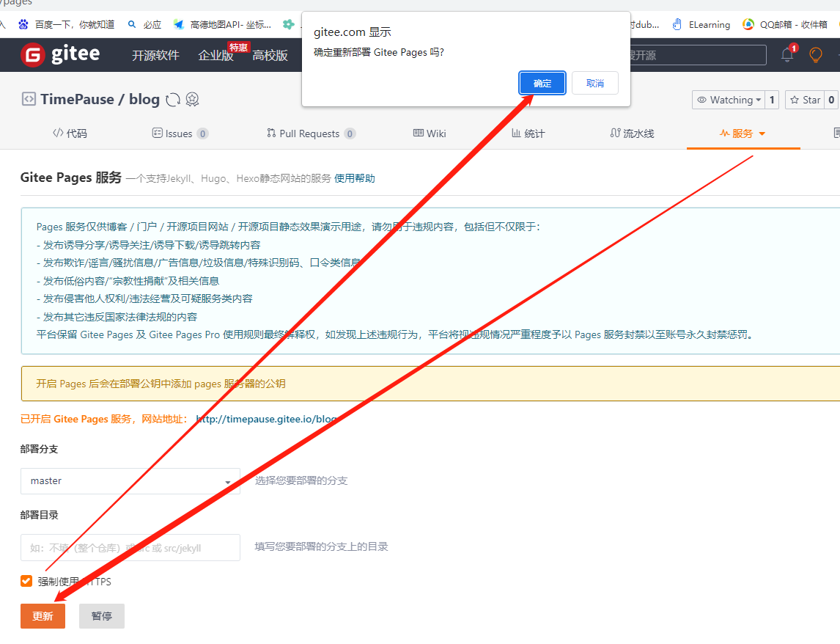Click 取消 to dismiss the dialog
The height and width of the screenshot is (644, 840).
(595, 83)
